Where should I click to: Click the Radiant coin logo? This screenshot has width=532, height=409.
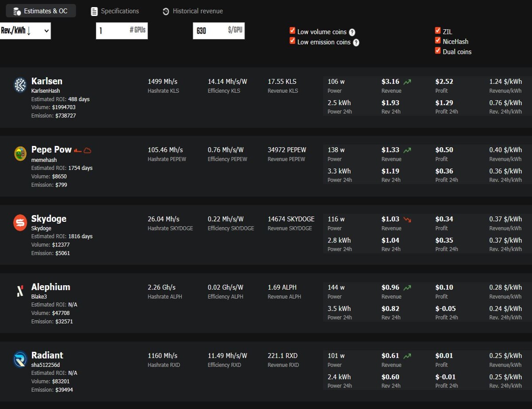20,359
